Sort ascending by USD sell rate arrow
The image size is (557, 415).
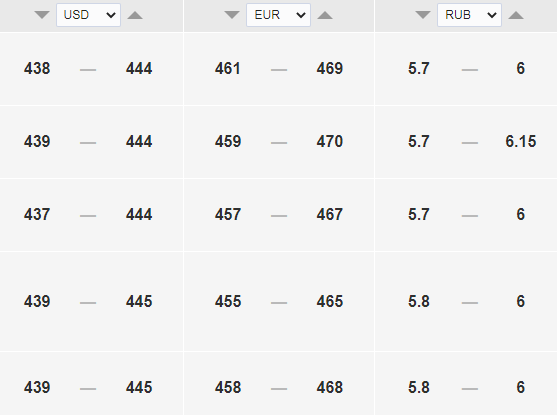point(135,15)
